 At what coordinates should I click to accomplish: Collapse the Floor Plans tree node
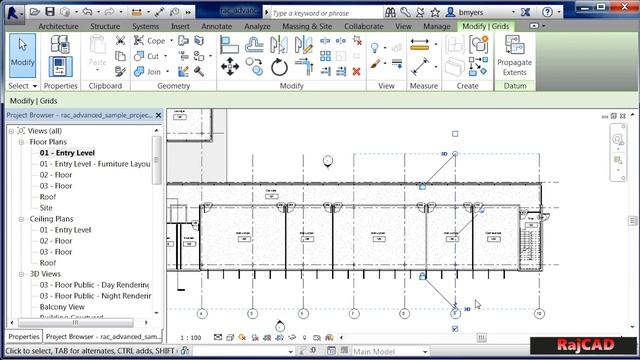coord(21,142)
